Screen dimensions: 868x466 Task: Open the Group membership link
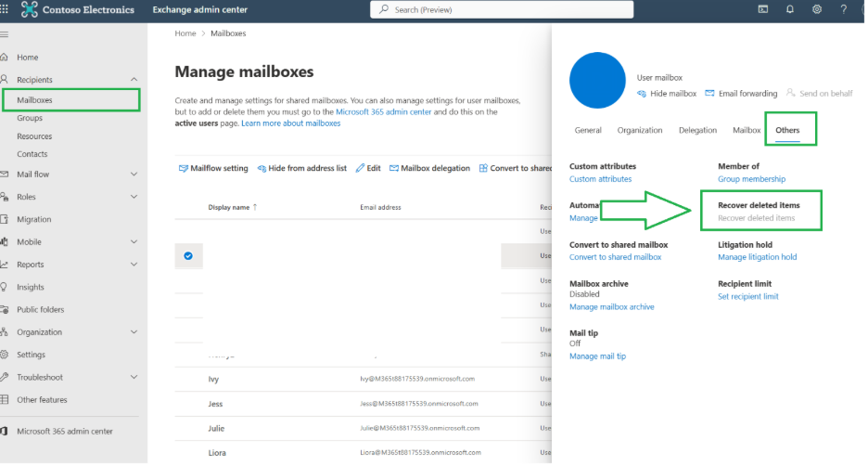(751, 179)
